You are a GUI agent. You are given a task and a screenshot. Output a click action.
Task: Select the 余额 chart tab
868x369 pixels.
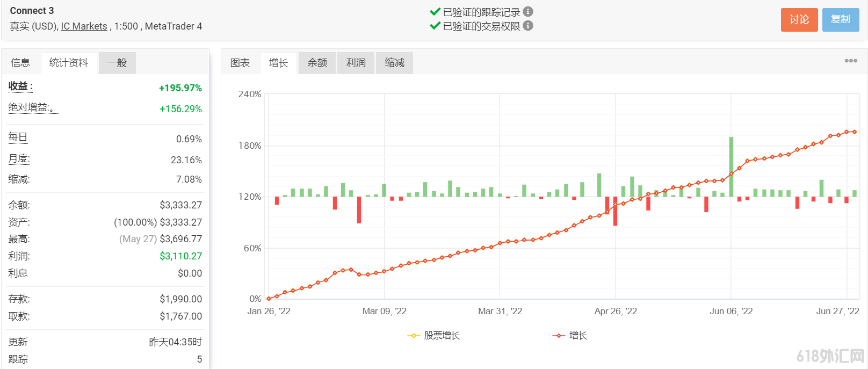pyautogui.click(x=317, y=63)
